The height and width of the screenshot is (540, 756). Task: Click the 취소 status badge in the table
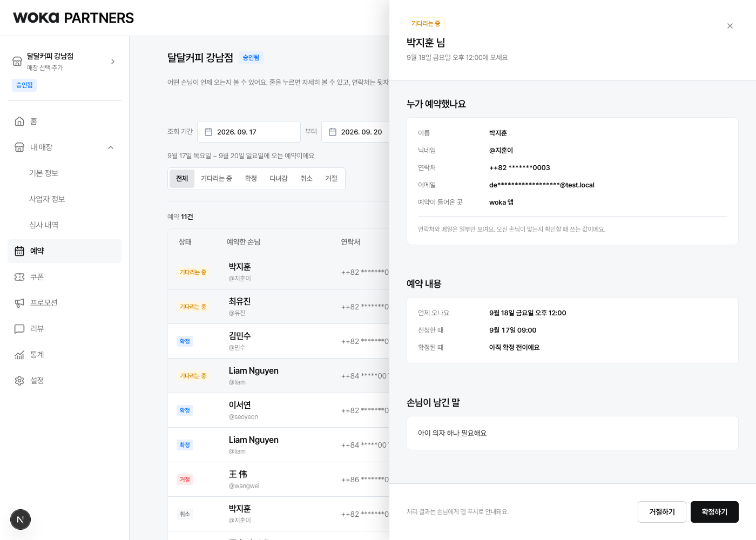pyautogui.click(x=185, y=514)
